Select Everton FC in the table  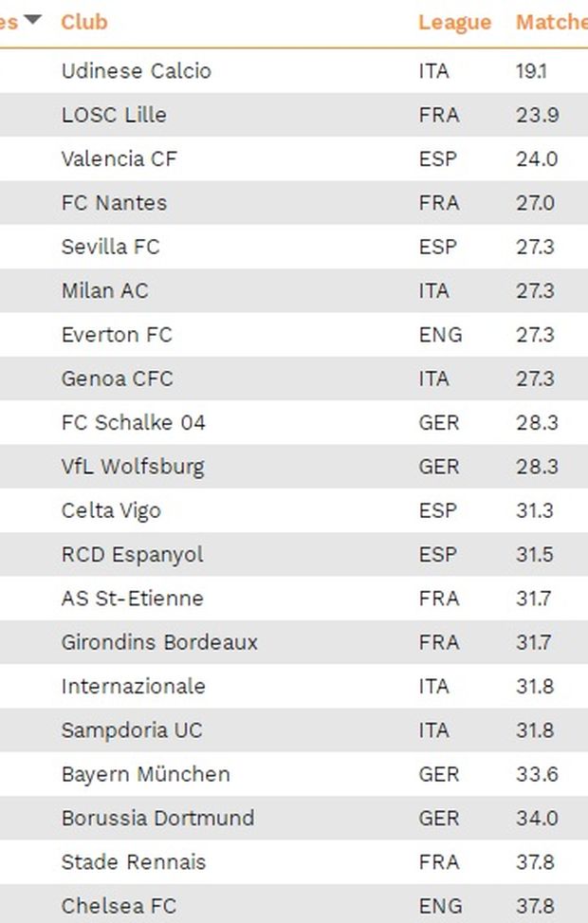click(x=117, y=335)
